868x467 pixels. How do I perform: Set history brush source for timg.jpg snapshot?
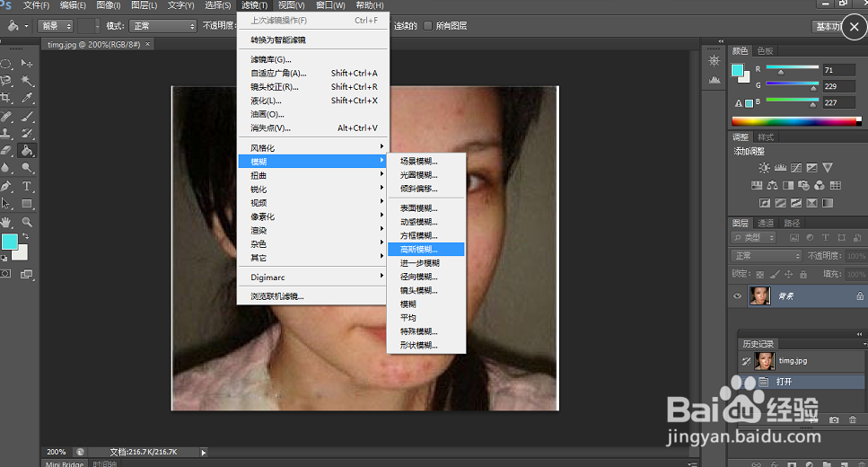tap(746, 361)
